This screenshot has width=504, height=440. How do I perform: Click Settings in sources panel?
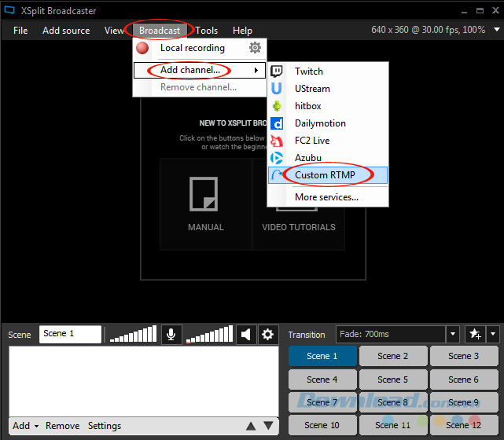[x=105, y=426]
